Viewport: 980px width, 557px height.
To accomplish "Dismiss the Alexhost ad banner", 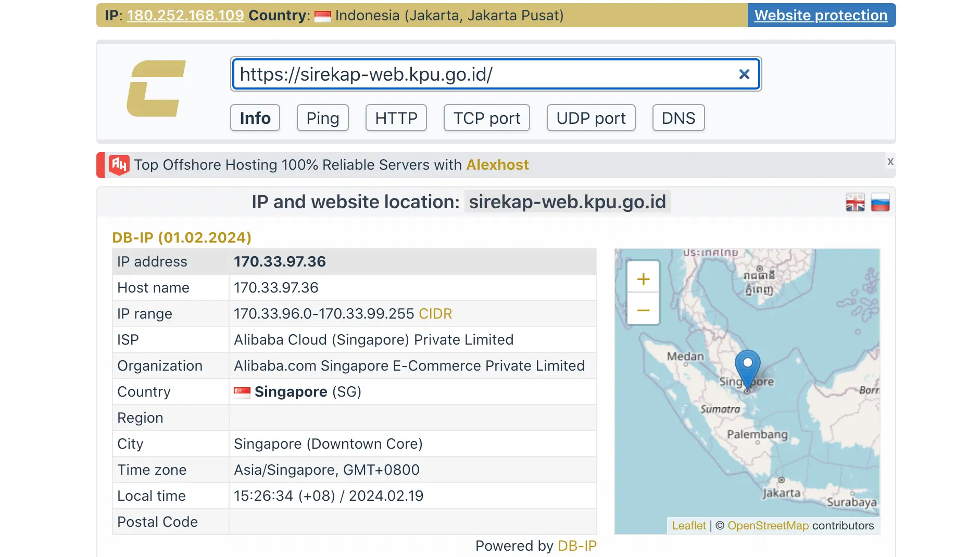I will click(890, 162).
